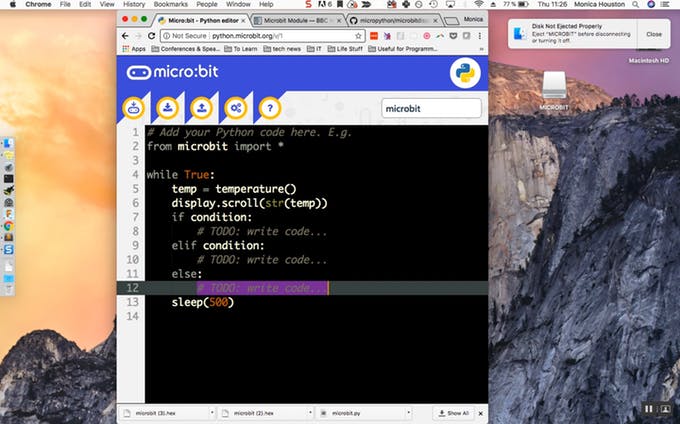This screenshot has width=680, height=424.
Task: Switch to the micropython/microbit GitHub tab
Action: (394, 20)
